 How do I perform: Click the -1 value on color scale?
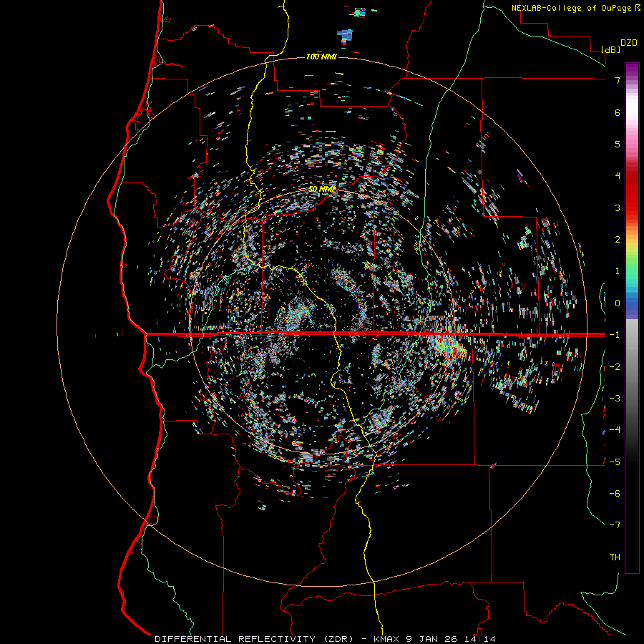(615, 335)
